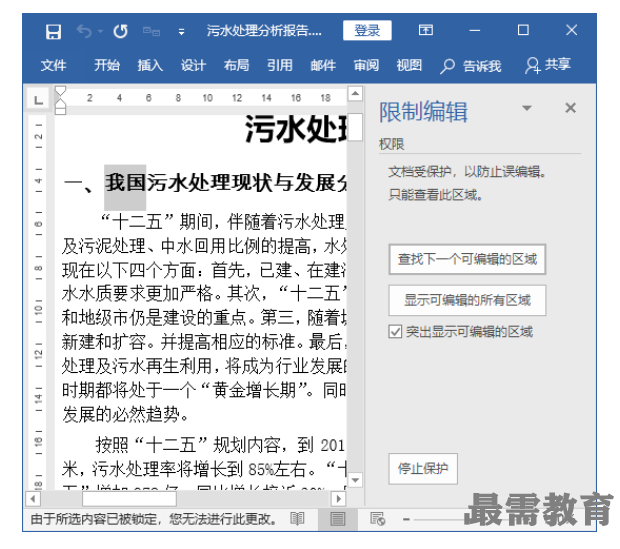Switch to the 邮件 tab
The image size is (620, 549).
coord(323,65)
